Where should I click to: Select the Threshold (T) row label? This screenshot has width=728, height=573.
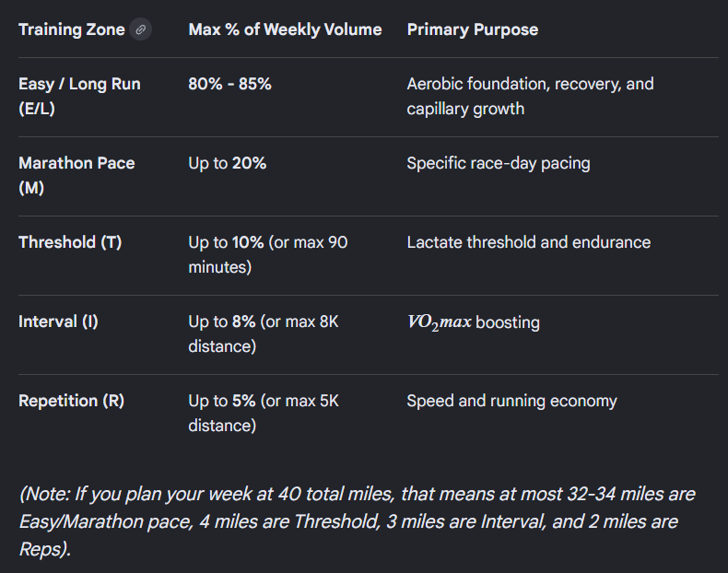(70, 242)
